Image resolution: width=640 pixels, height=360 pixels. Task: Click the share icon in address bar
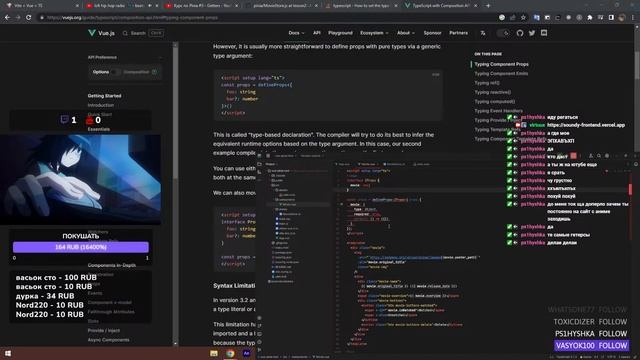513,18
